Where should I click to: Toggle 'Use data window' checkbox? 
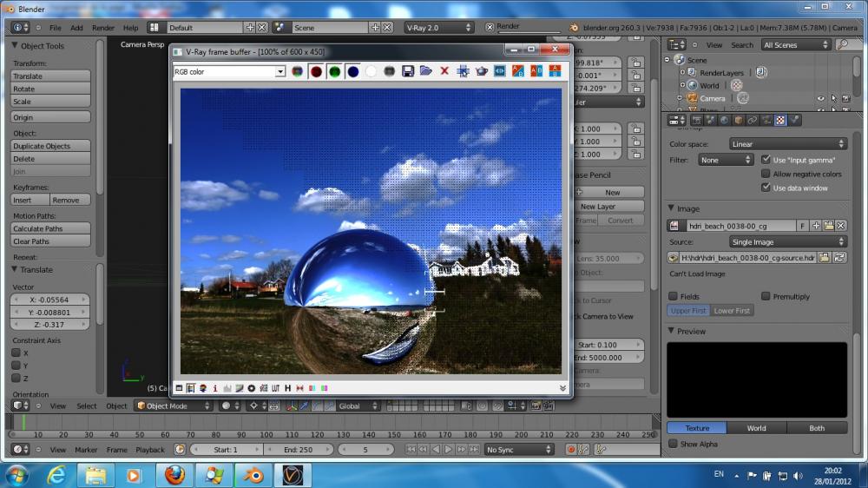(766, 188)
